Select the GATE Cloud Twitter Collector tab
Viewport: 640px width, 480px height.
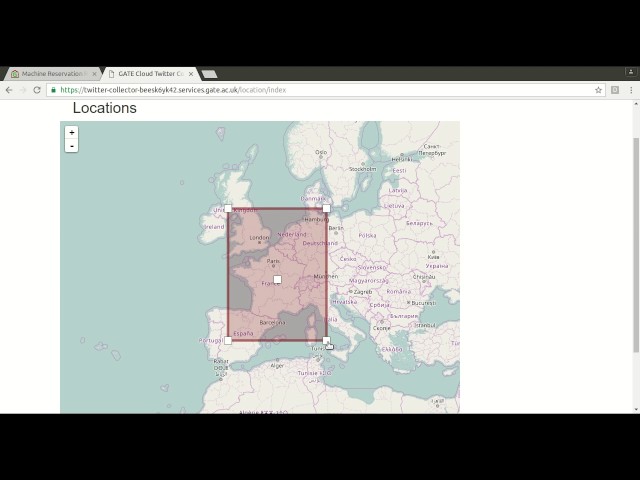pos(151,74)
